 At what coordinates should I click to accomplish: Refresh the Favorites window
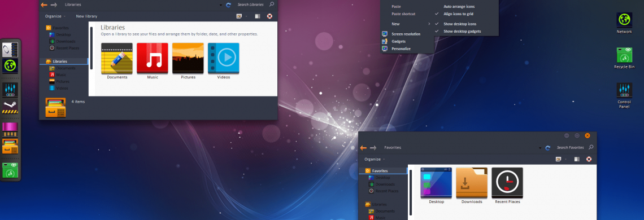(548, 148)
